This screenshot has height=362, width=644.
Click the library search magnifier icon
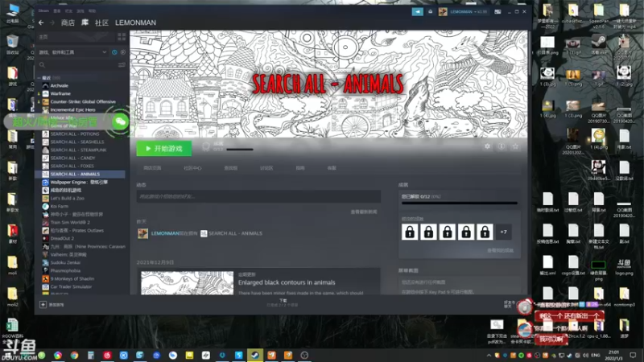pos(42,65)
